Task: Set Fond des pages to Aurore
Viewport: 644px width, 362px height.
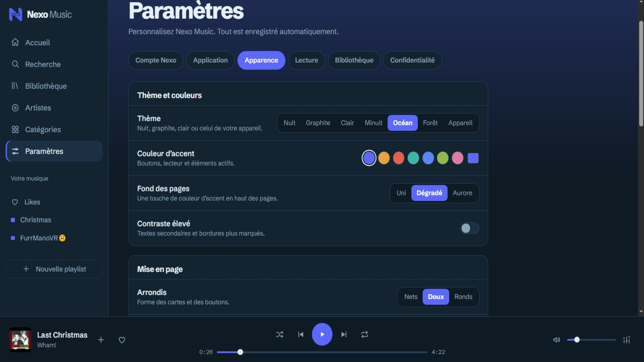Action: tap(462, 193)
